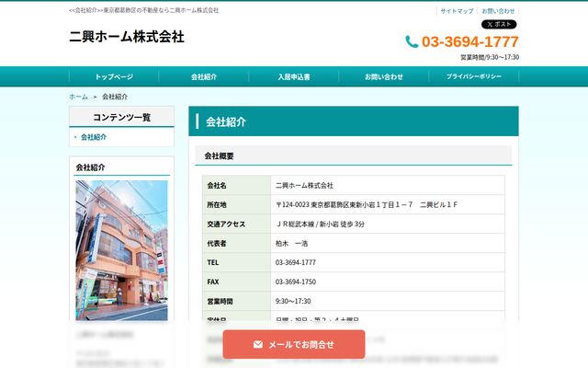Click the 会社紹介 main page title banner
This screenshot has height=368, width=588.
click(354, 121)
